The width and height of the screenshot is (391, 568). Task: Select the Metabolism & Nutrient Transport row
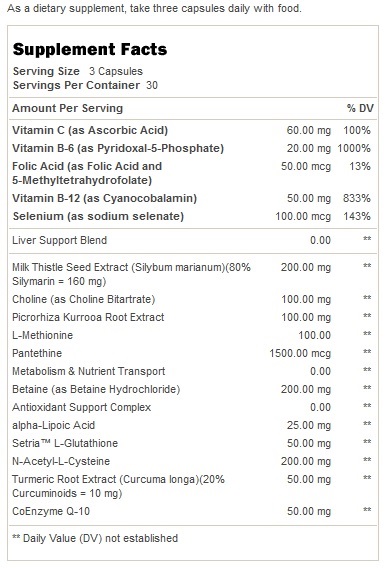191,371
